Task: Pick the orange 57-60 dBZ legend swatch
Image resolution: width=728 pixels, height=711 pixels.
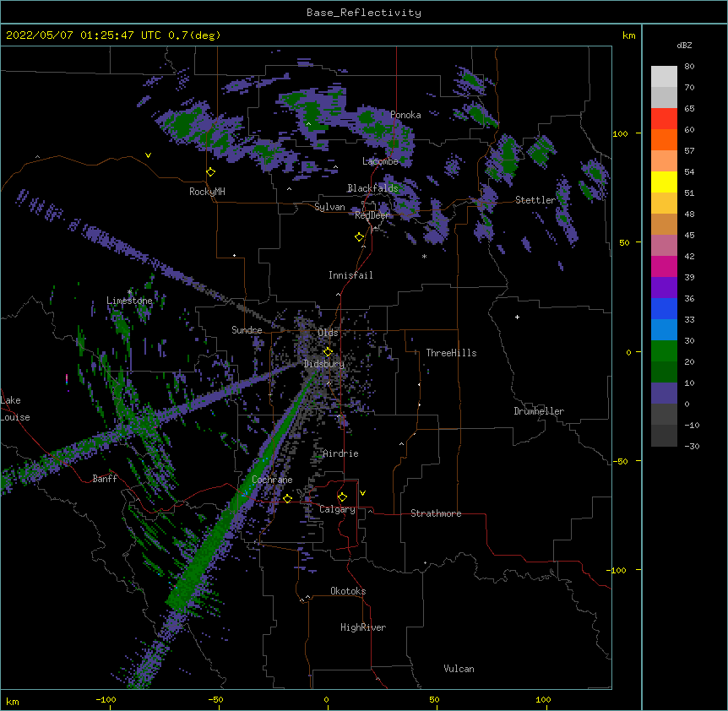Action: (664, 139)
